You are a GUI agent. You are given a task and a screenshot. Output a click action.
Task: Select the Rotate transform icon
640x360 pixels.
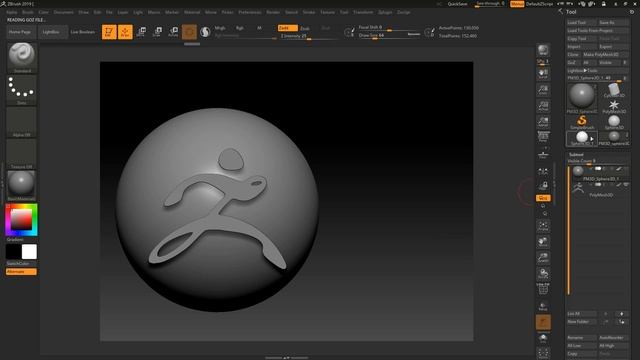pos(173,32)
